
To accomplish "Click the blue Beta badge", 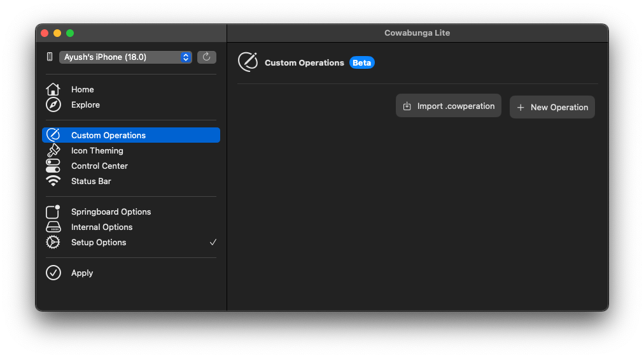I will pos(361,62).
